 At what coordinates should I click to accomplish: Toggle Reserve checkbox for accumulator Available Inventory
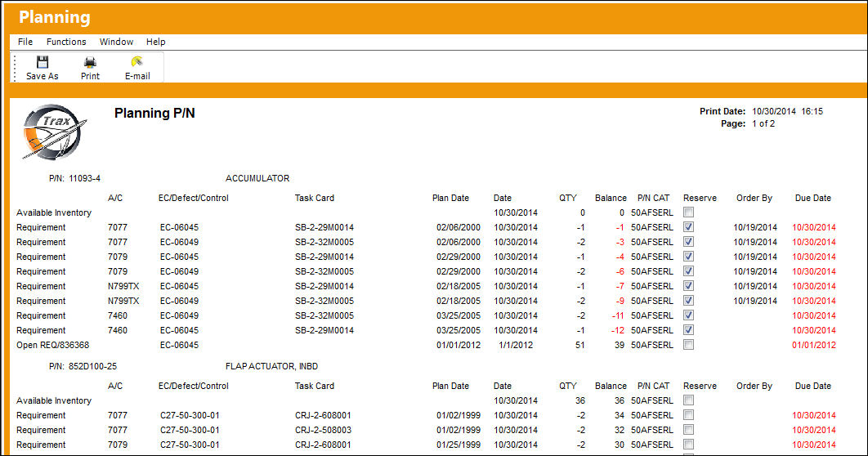(689, 212)
